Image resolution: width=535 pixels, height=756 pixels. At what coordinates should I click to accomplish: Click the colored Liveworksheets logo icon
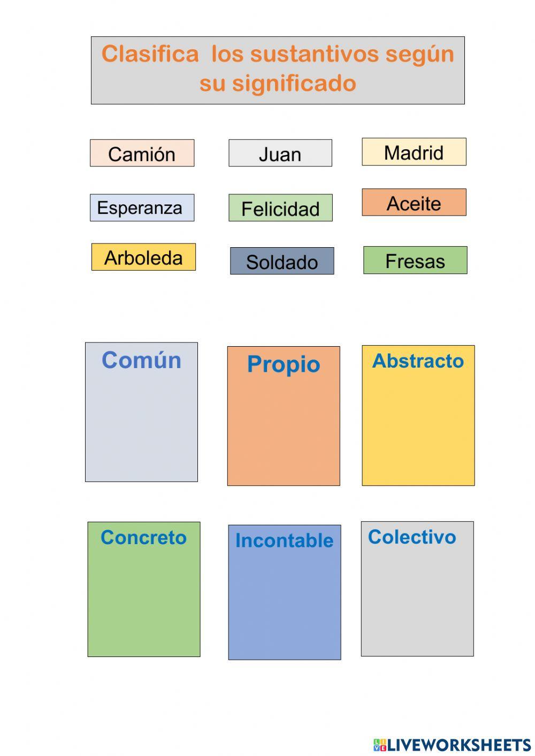tap(380, 745)
